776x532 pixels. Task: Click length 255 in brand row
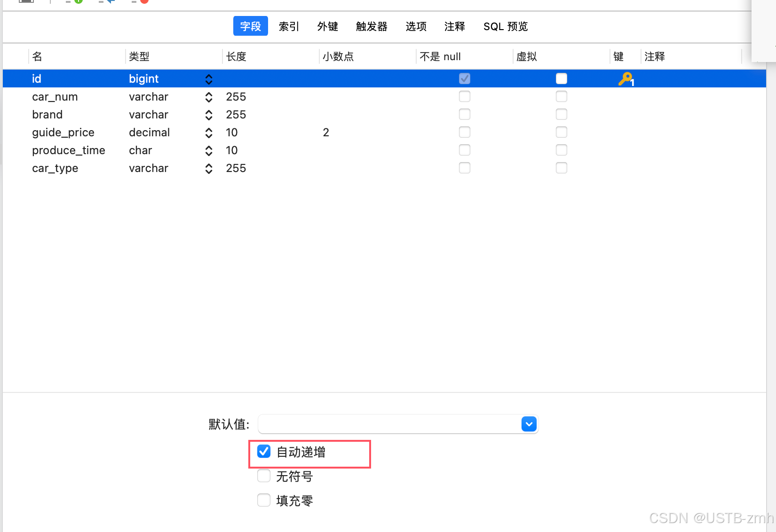point(236,115)
